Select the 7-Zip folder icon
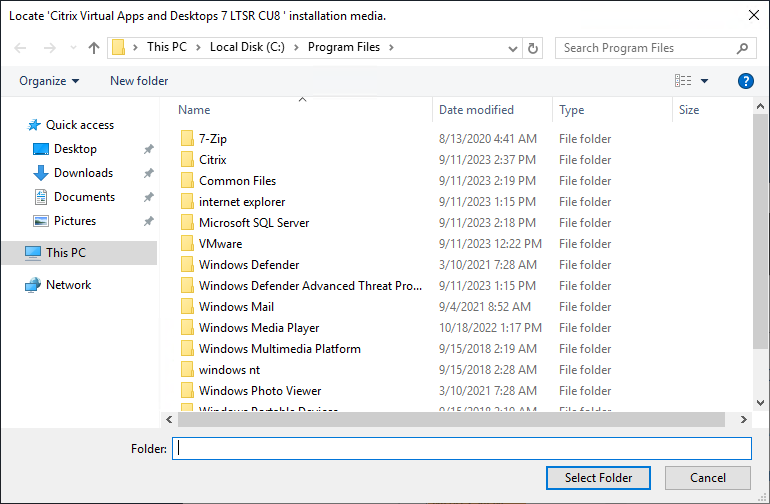Viewport: 770px width, 504px height. [x=187, y=139]
